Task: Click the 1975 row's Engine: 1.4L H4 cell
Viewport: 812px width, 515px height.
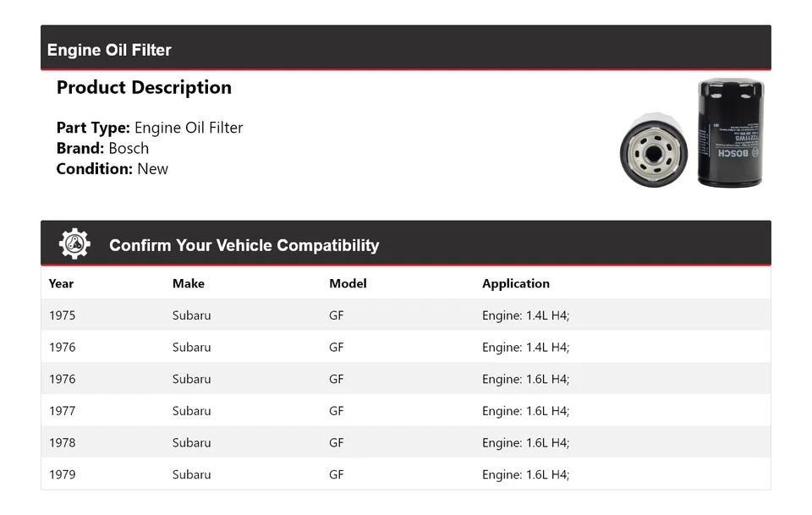Action: click(x=525, y=315)
